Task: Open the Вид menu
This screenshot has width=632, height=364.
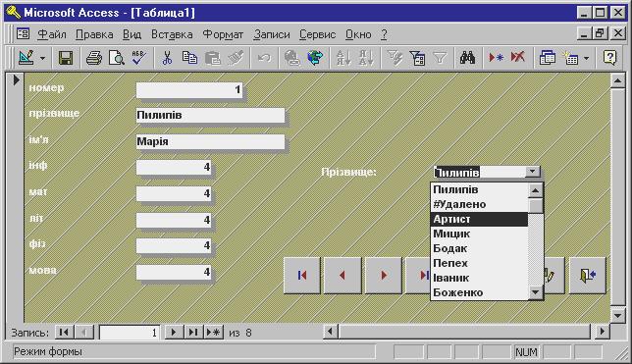Action: [x=132, y=34]
